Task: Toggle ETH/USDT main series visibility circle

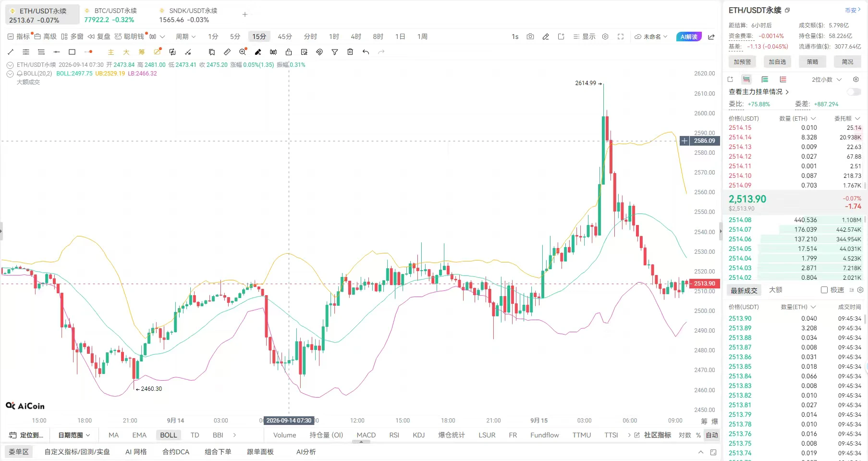Action: [10, 65]
